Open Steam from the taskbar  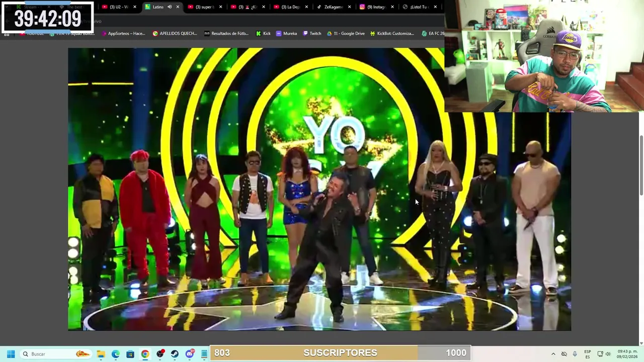[x=175, y=354]
